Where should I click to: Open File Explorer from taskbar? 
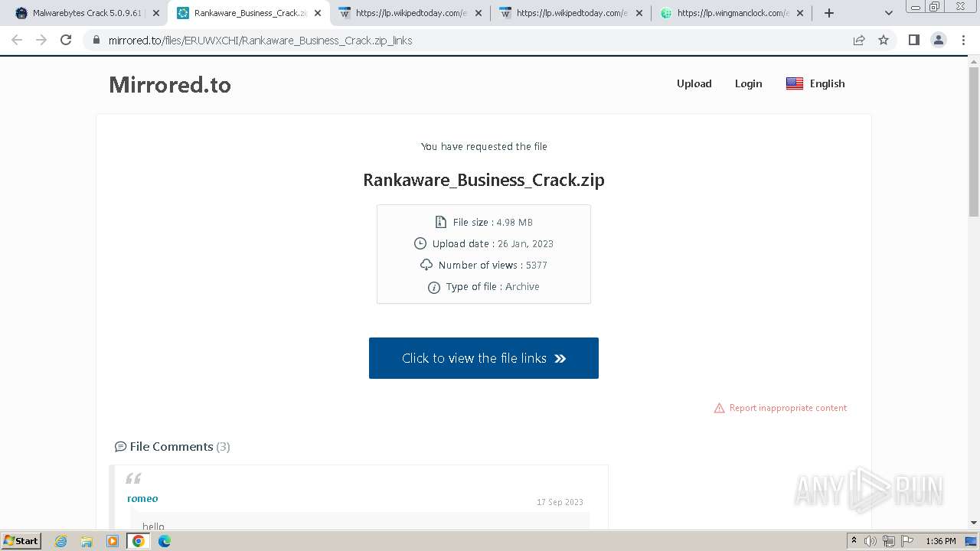[x=87, y=541]
